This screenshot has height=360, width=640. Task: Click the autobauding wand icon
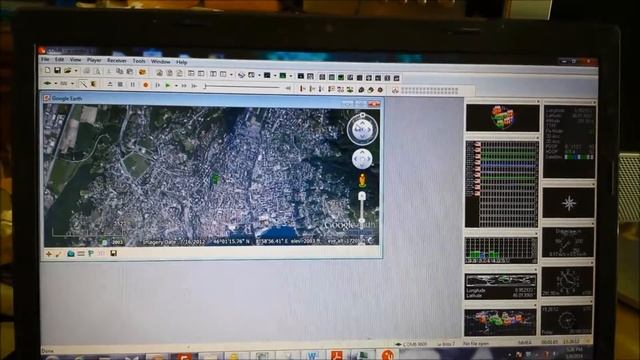83,84
